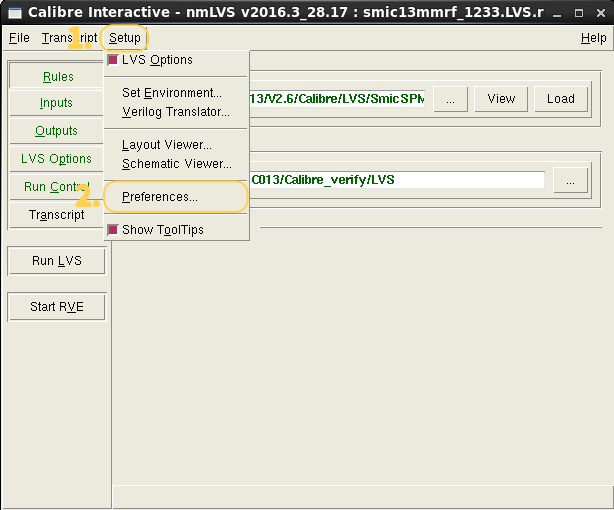Go to the Outputs panel
Screen dimensions: 614x510
[56, 131]
